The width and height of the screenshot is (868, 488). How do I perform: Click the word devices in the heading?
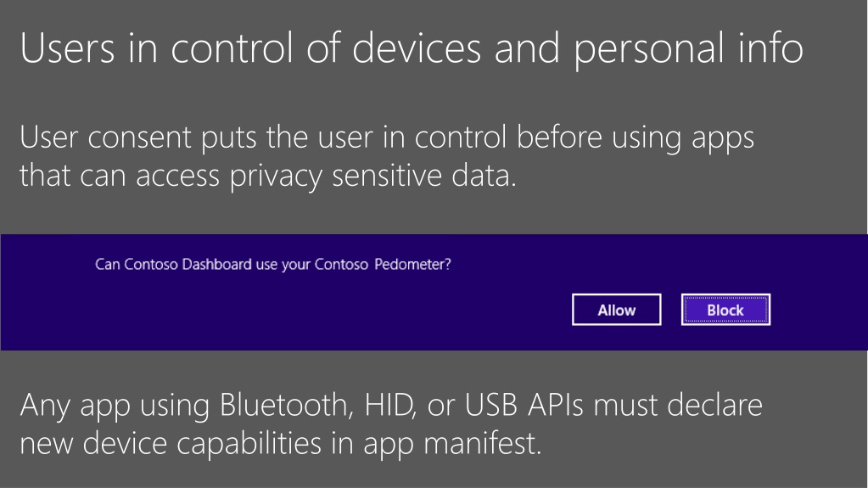[417, 48]
